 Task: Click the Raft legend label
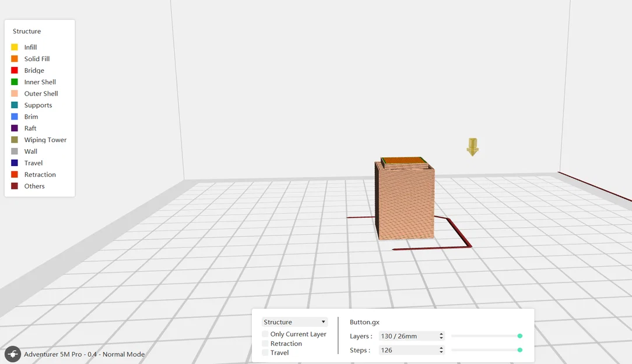click(30, 128)
